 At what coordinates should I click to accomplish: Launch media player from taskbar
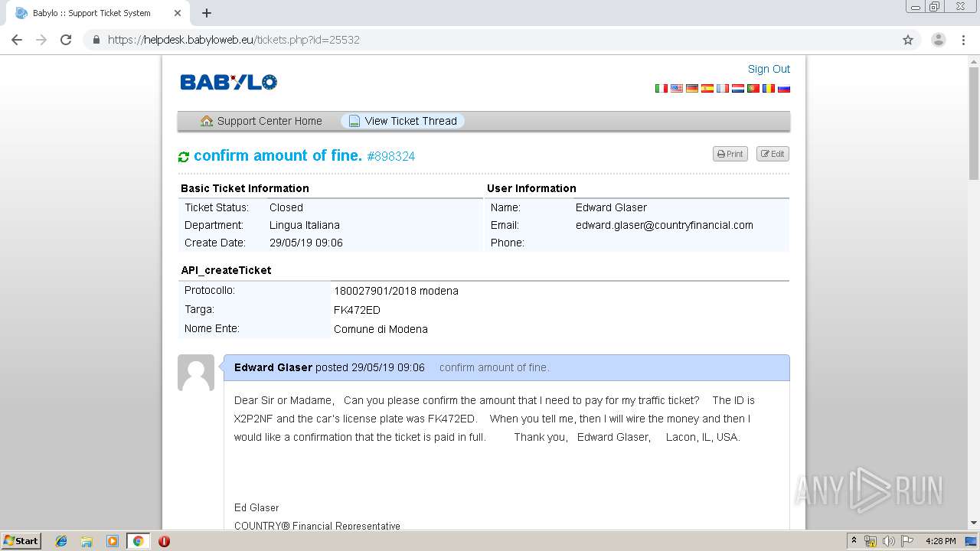pyautogui.click(x=112, y=541)
